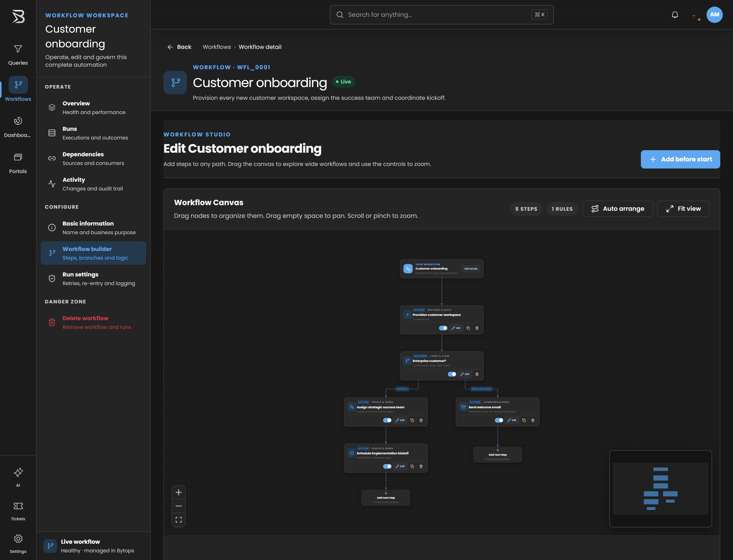Go Back using the back arrow

(179, 47)
